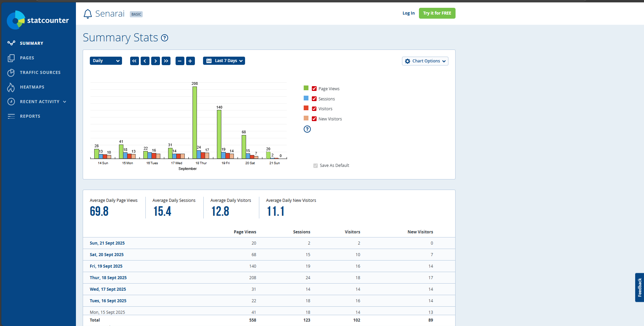Click the Reports sidebar icon

(x=11, y=116)
